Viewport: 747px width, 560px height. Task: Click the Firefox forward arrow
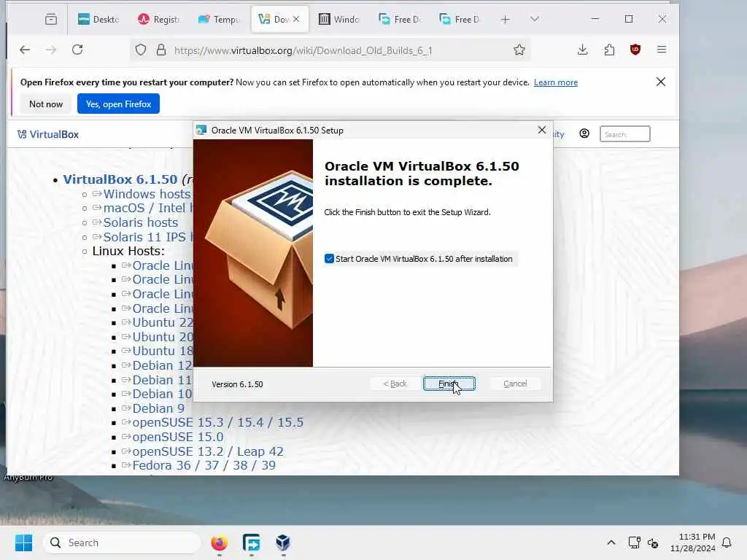(x=51, y=50)
